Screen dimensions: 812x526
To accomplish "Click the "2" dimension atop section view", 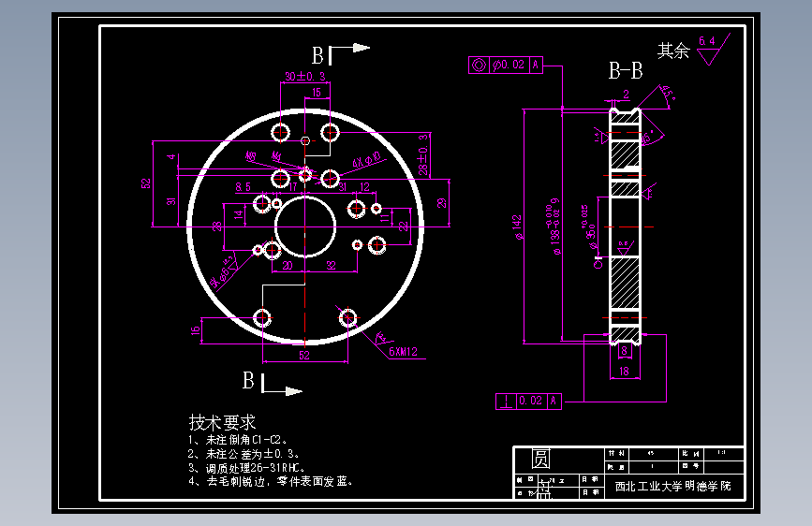I will tap(626, 95).
